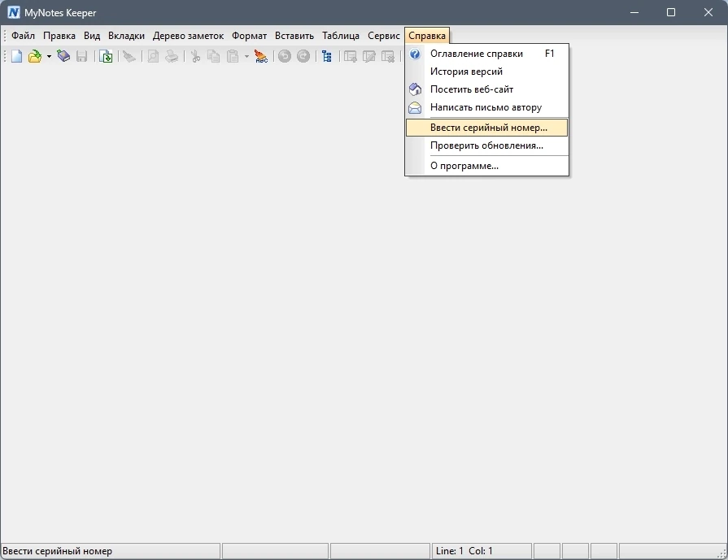Choose Написать письмо автору entry
The height and width of the screenshot is (560, 728).
(x=486, y=107)
